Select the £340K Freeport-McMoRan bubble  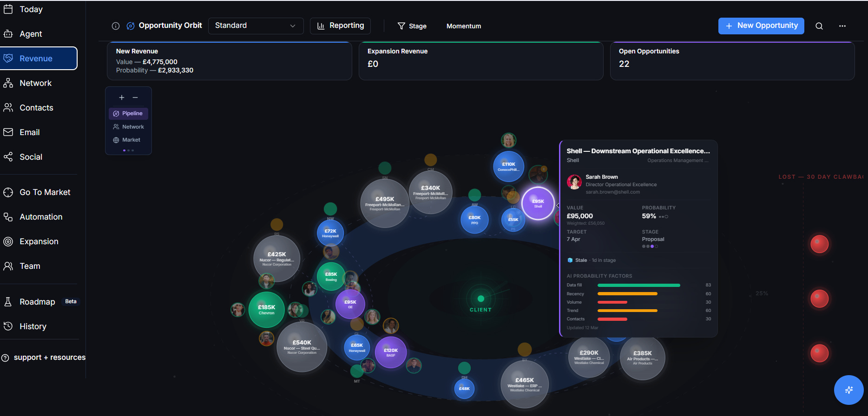pos(431,193)
